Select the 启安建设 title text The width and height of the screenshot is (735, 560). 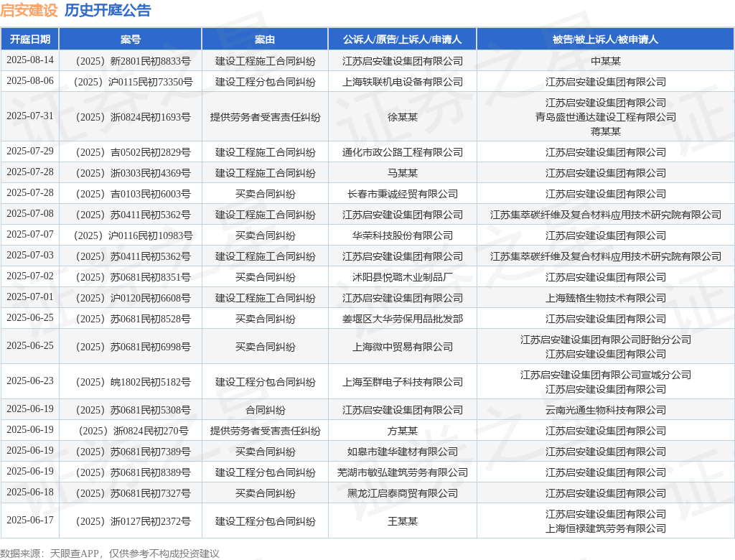[29, 10]
